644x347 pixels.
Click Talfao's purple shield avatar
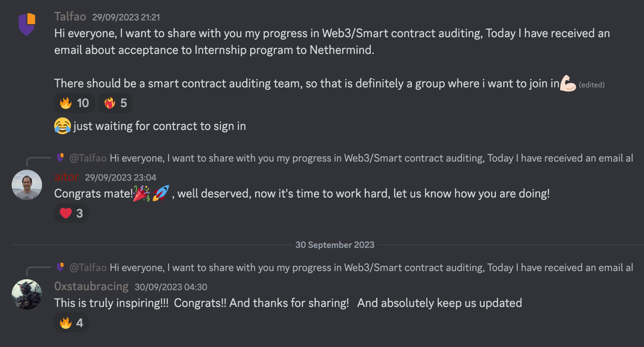pos(27,24)
